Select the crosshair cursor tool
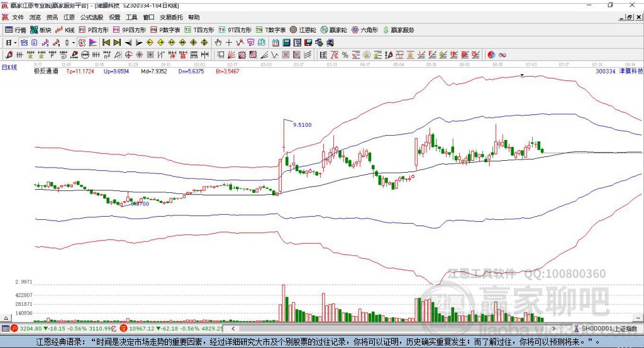Viewport: 644px width, 348px height. point(229,43)
